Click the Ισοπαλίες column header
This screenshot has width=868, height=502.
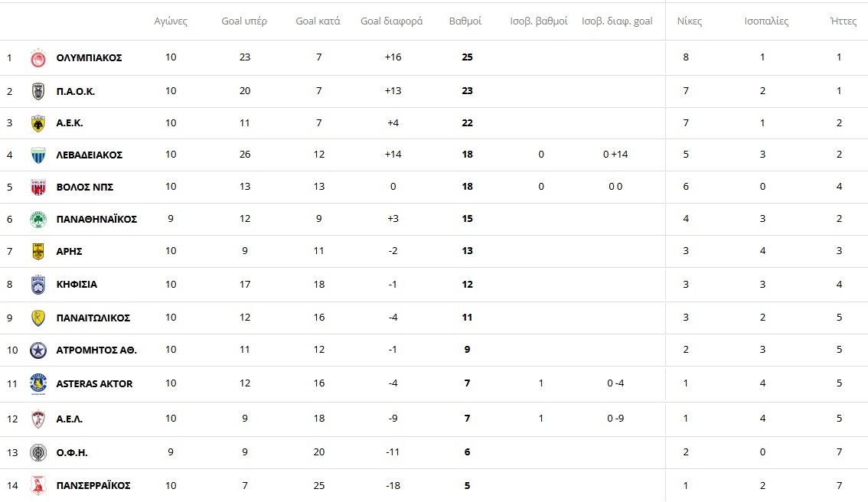pos(766,21)
